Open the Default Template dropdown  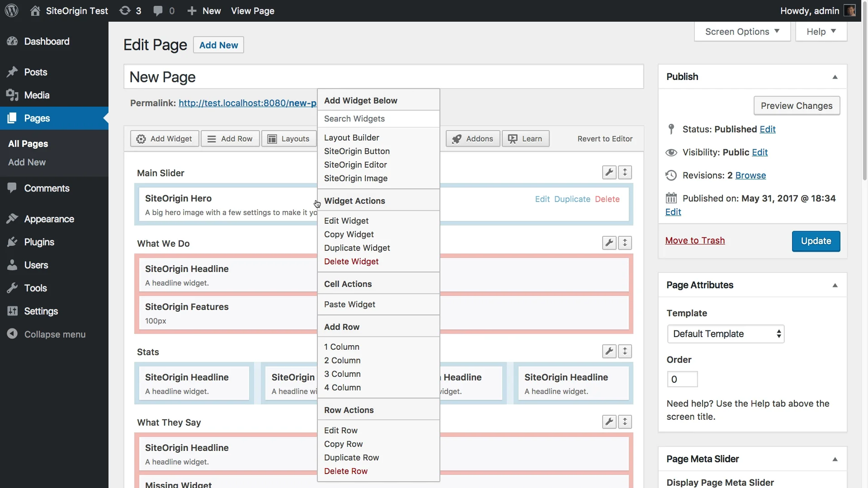coord(726,334)
